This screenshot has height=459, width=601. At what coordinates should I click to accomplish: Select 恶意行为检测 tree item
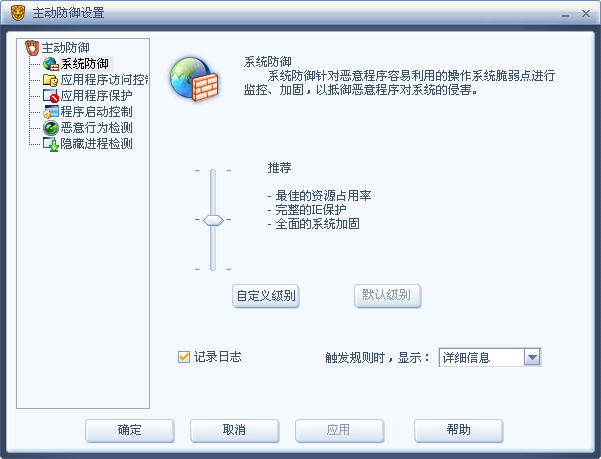[96, 128]
